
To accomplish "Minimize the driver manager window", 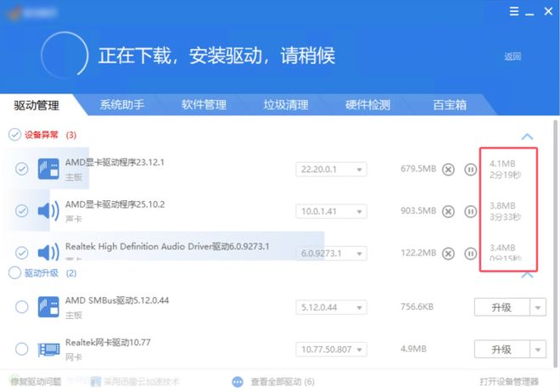I will [529, 13].
